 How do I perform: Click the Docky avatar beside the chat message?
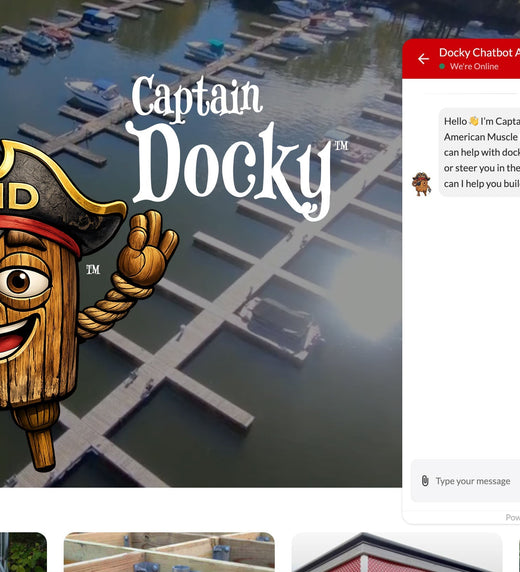(x=421, y=184)
